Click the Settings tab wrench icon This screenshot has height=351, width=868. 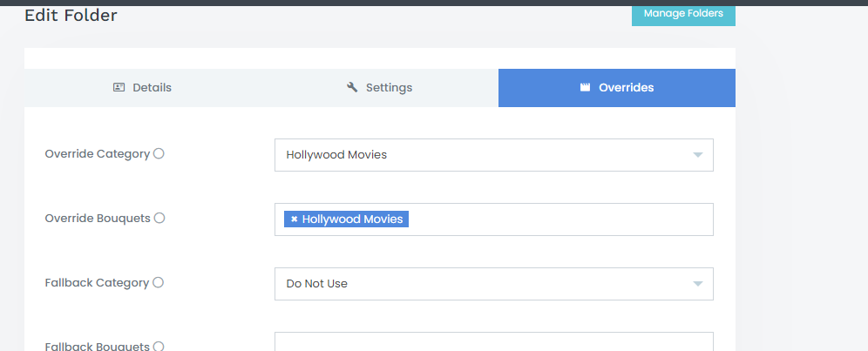352,87
